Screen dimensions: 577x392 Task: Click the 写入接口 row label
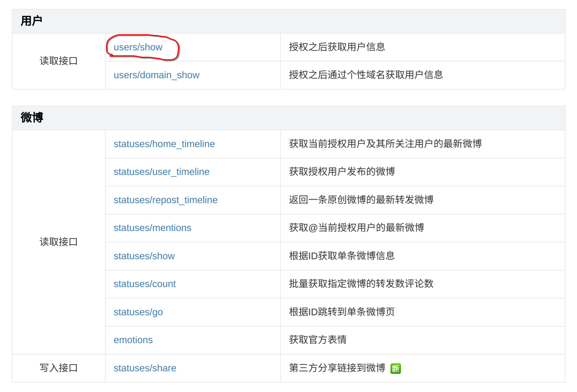tap(59, 368)
